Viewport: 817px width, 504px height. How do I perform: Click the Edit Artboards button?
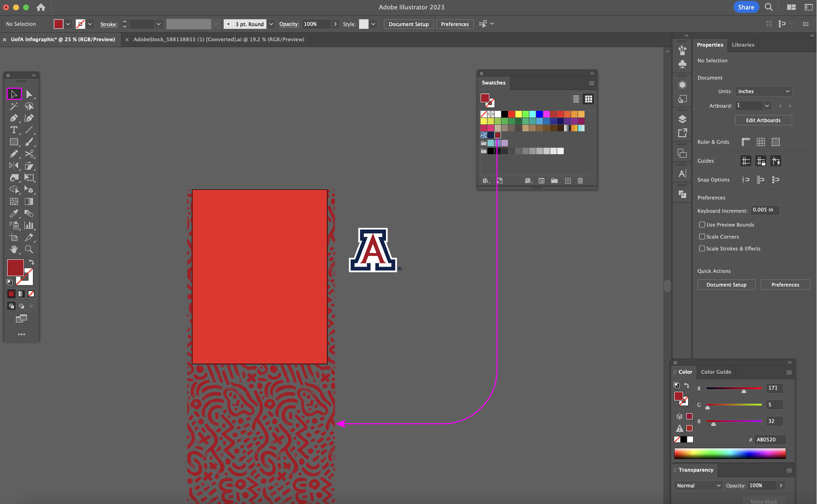(x=763, y=120)
